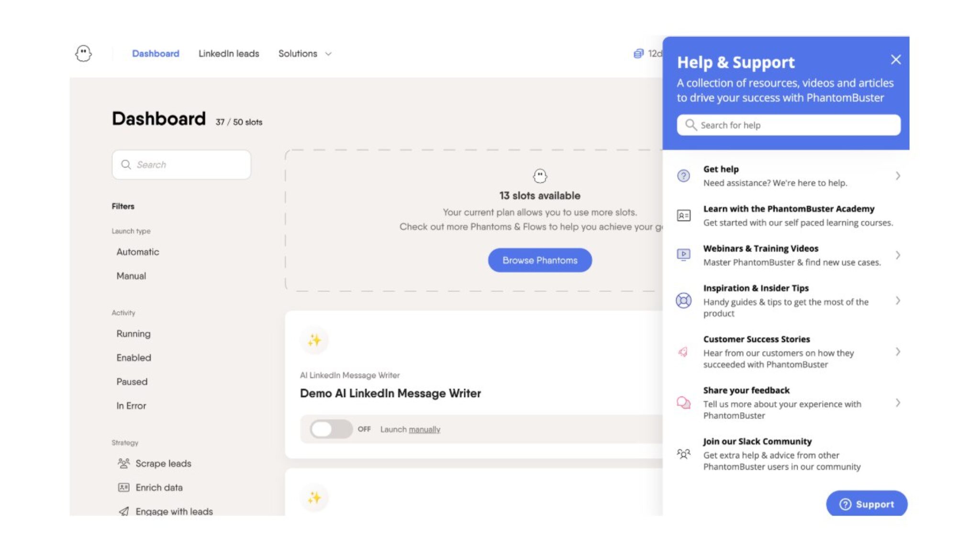The image size is (980, 551).
Task: Click the Customer Success Stories title text
Action: pos(757,339)
